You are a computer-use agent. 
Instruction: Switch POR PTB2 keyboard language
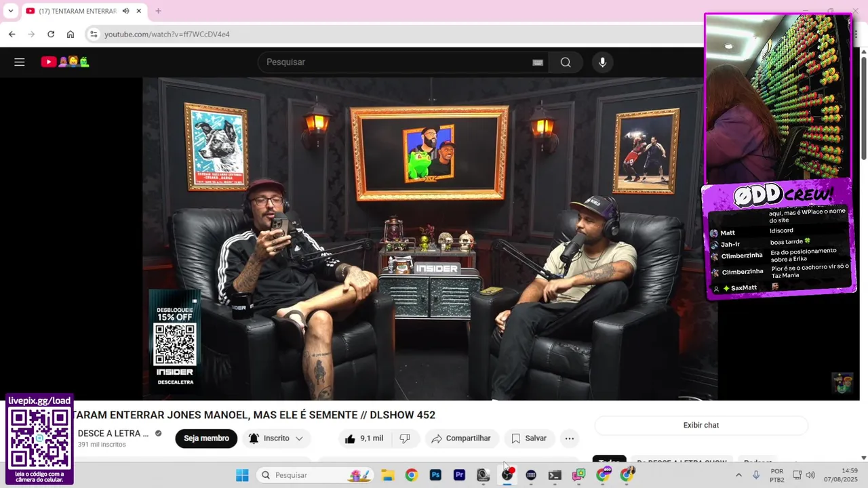(777, 475)
